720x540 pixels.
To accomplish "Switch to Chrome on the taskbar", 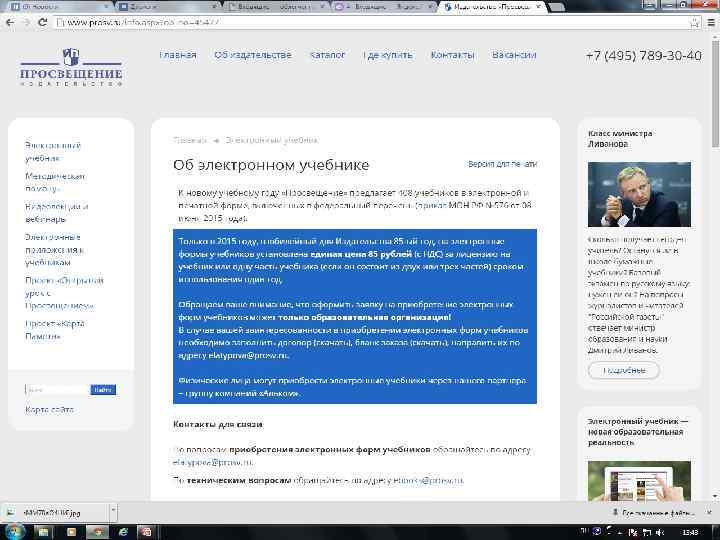I will pos(97,532).
